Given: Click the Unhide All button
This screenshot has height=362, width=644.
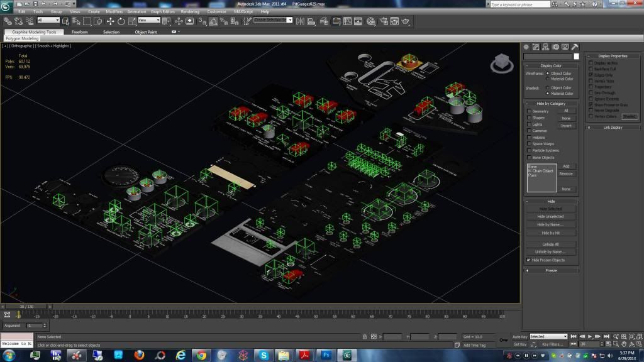Looking at the screenshot, I should coord(551,244).
